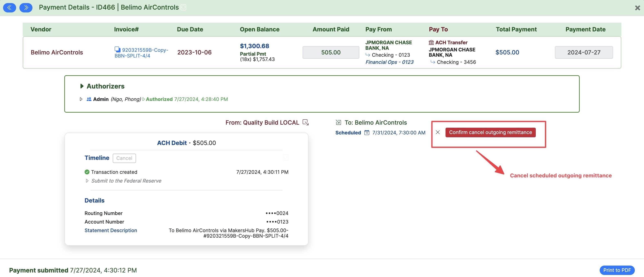Click the Amount Paid field showing 505.00
This screenshot has height=277, width=644.
(331, 52)
